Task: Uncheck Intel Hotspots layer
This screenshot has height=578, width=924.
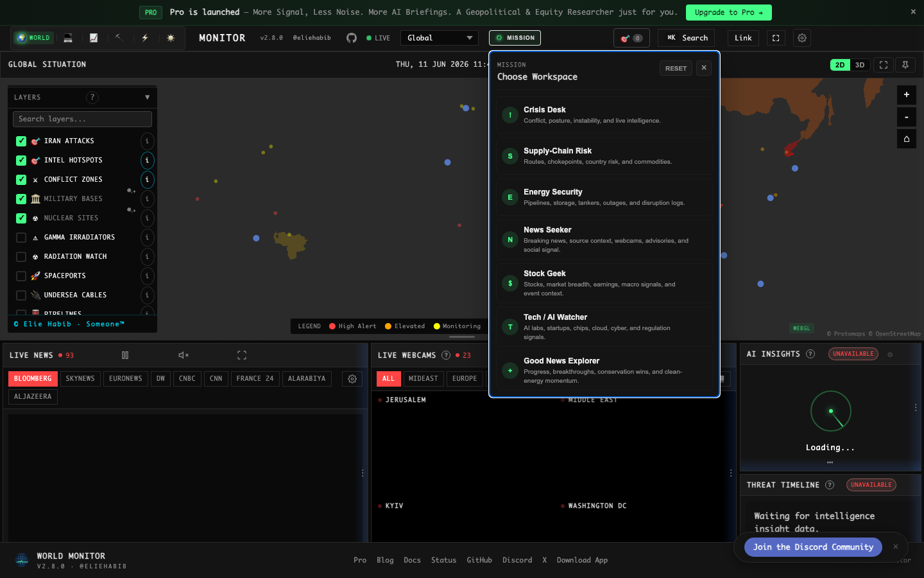Action: 21,160
